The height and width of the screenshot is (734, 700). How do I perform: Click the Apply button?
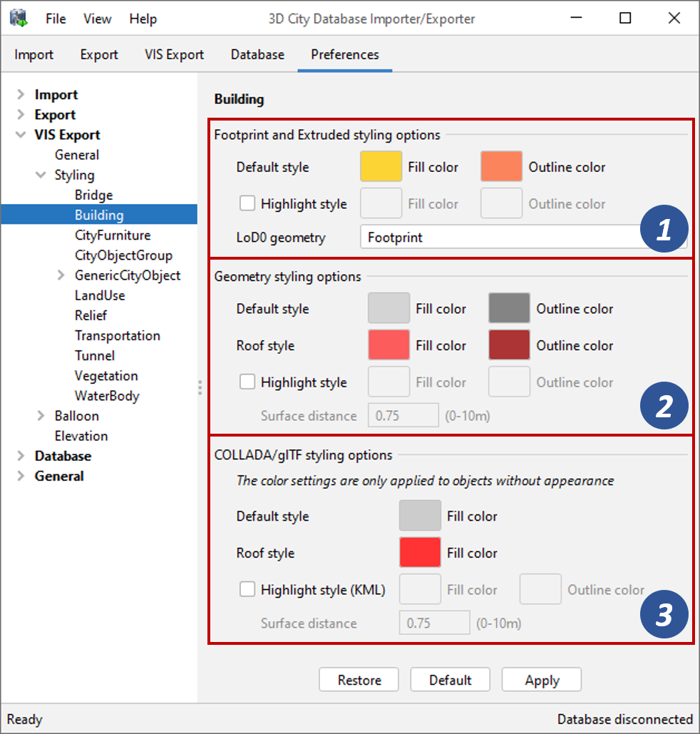[542, 680]
